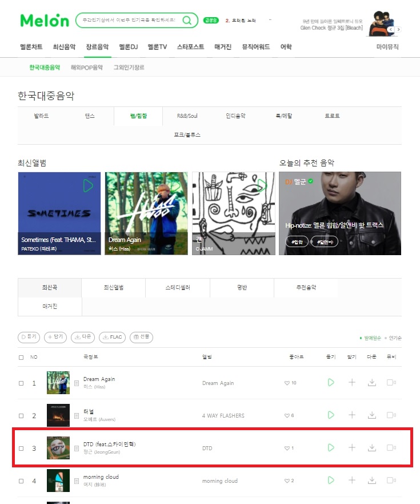Tick checkbox for song number 2
The height and width of the screenshot is (504, 420).
[x=21, y=415]
